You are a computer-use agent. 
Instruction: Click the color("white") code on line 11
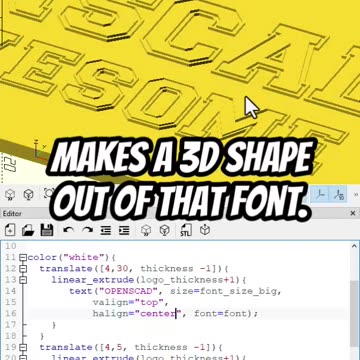pos(72,257)
